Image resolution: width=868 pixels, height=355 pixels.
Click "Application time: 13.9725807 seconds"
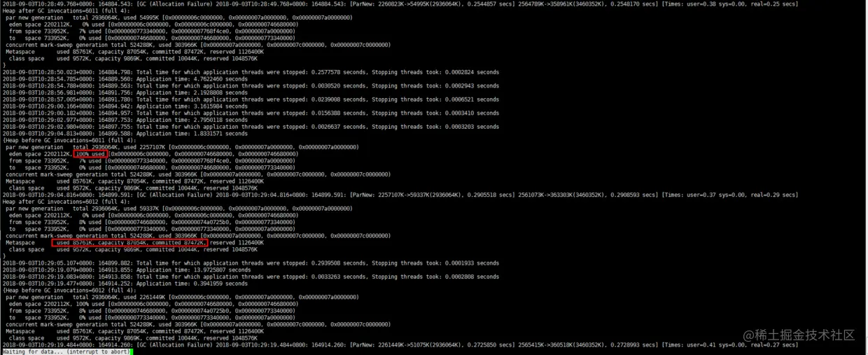point(193,270)
